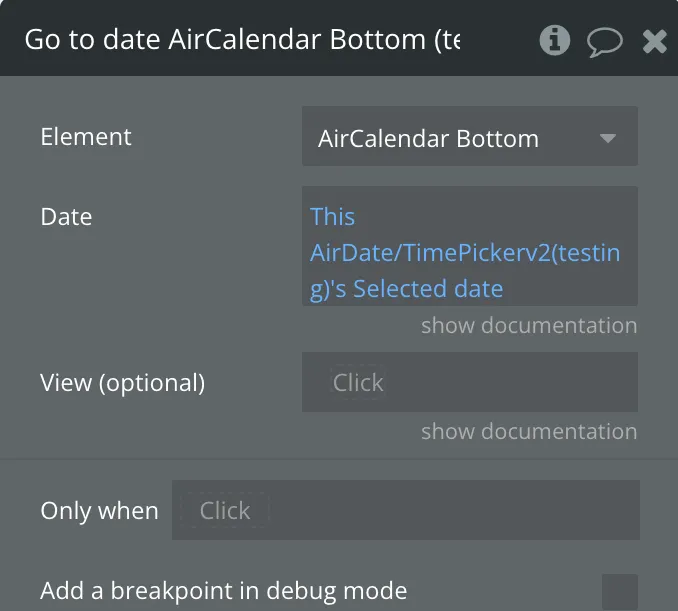Screen dimensions: 678x611
Task: Click the Date field label
Action: 66,217
